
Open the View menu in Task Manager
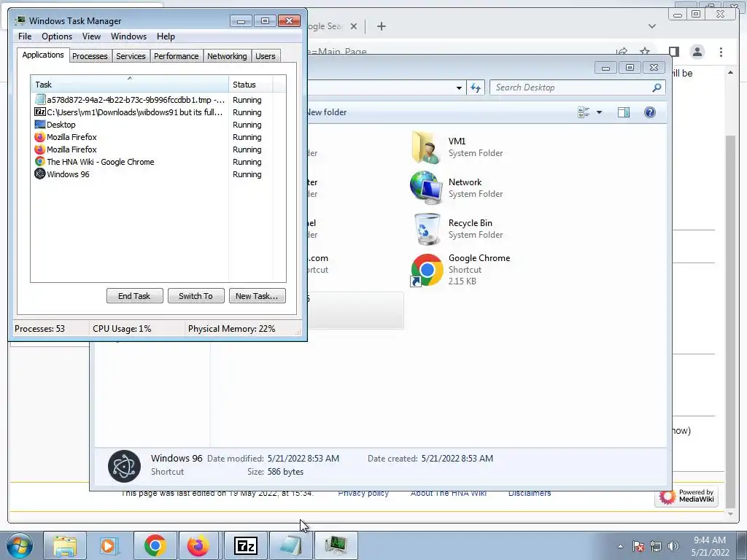click(91, 36)
